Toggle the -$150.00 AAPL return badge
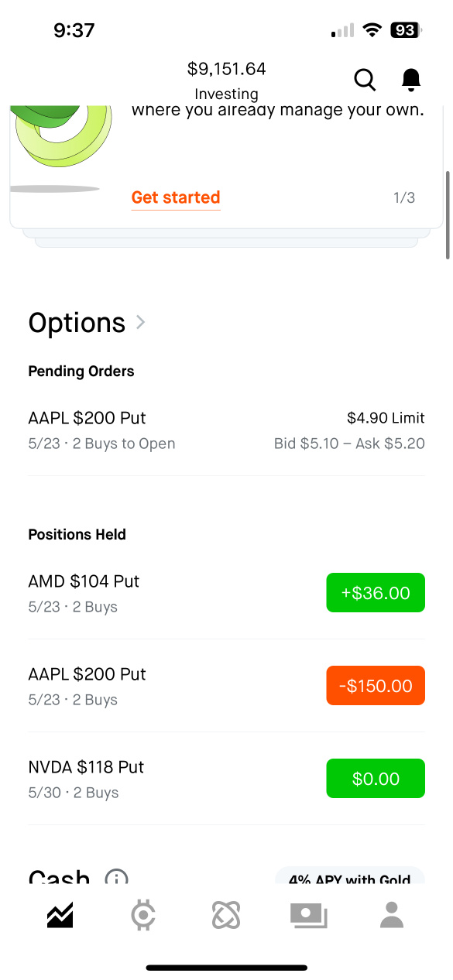 tap(376, 686)
